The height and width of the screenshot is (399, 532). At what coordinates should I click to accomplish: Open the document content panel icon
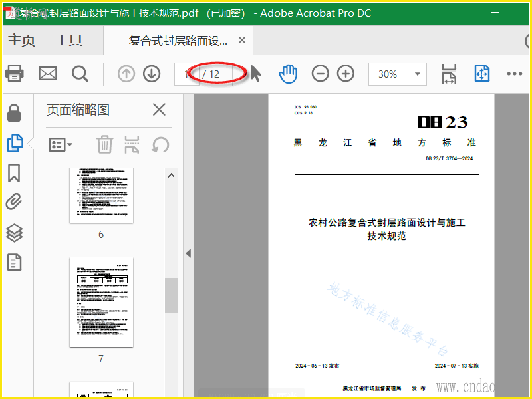tap(14, 262)
